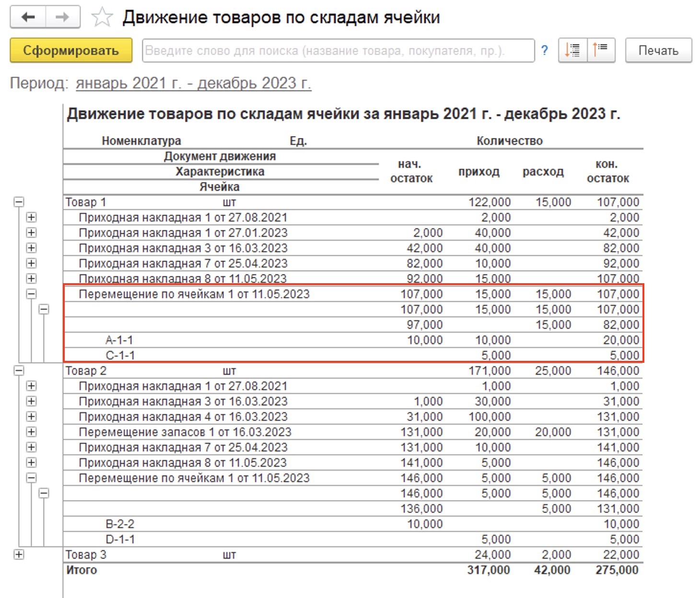The height and width of the screenshot is (598, 700).
Task: Expand Перемещение запасов 1 от 16.03.2023 row
Action: click(x=31, y=432)
